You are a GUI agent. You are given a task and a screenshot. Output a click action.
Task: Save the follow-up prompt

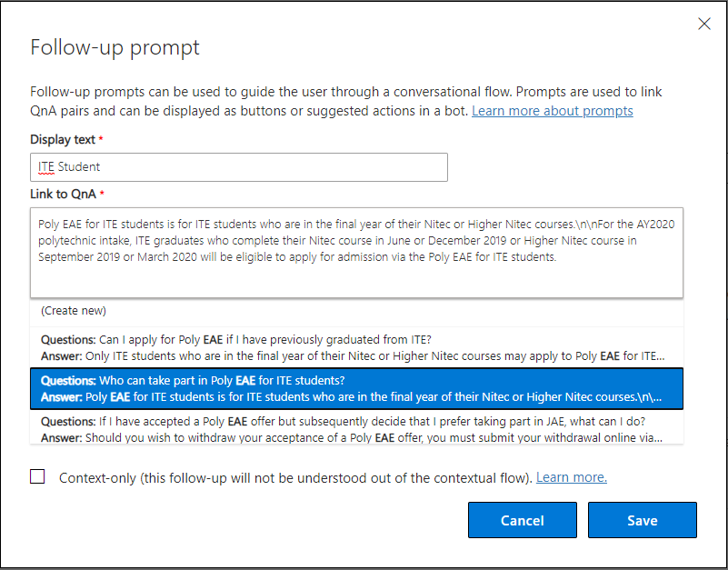[x=642, y=520]
